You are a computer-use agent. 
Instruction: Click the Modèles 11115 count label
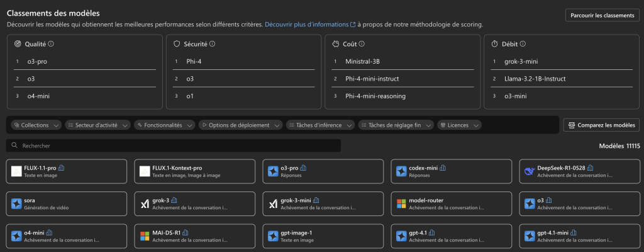[619, 146]
